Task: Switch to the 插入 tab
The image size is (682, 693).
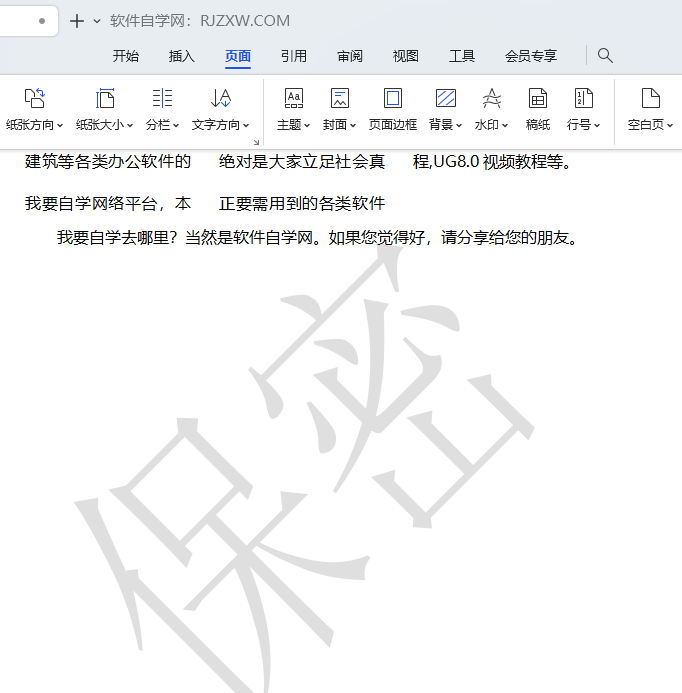Action: (182, 56)
